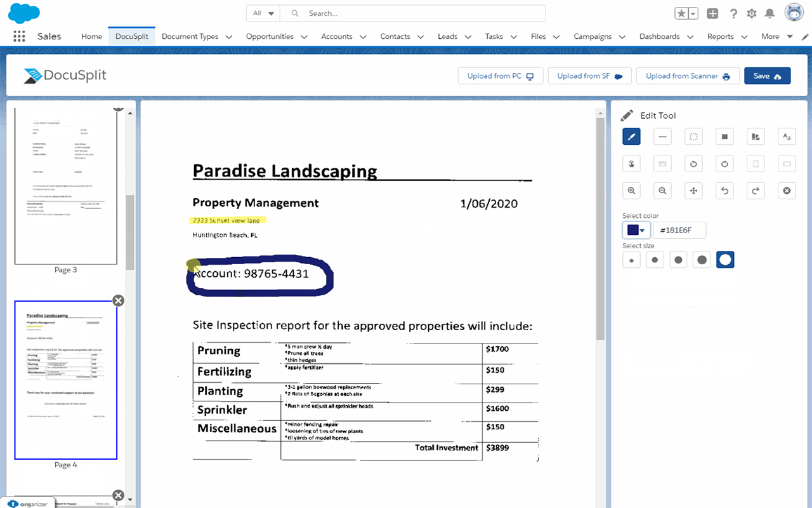Go to the Home tab

(x=91, y=36)
